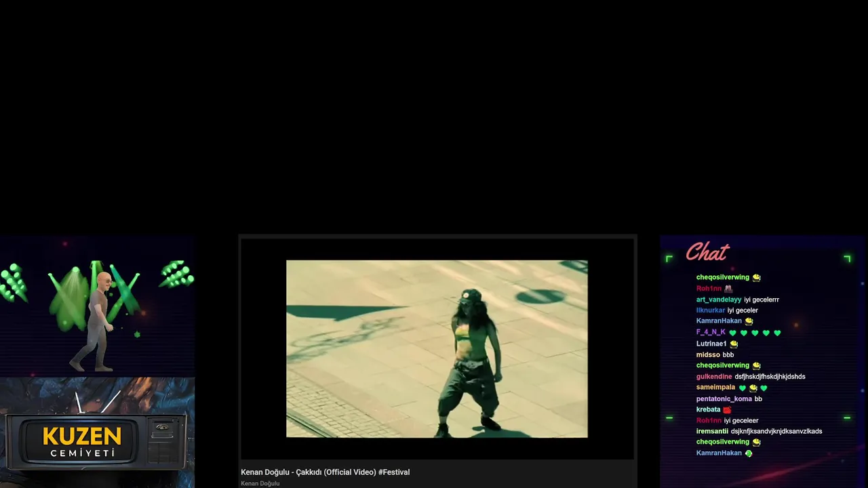Select username samelmpala in chat
The height and width of the screenshot is (488, 868).
[715, 387]
